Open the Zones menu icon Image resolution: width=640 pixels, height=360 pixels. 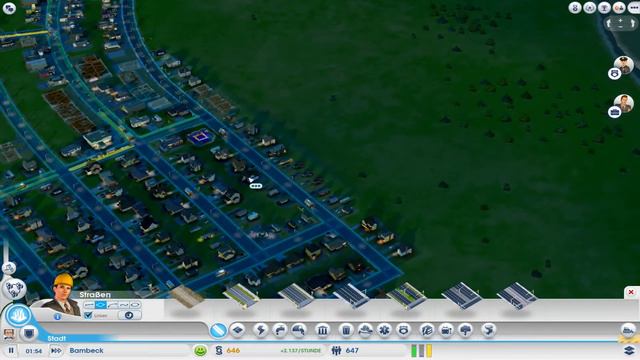tap(238, 330)
